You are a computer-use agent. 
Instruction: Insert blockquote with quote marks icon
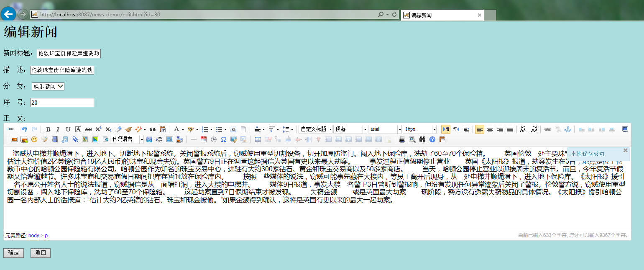coord(153,129)
